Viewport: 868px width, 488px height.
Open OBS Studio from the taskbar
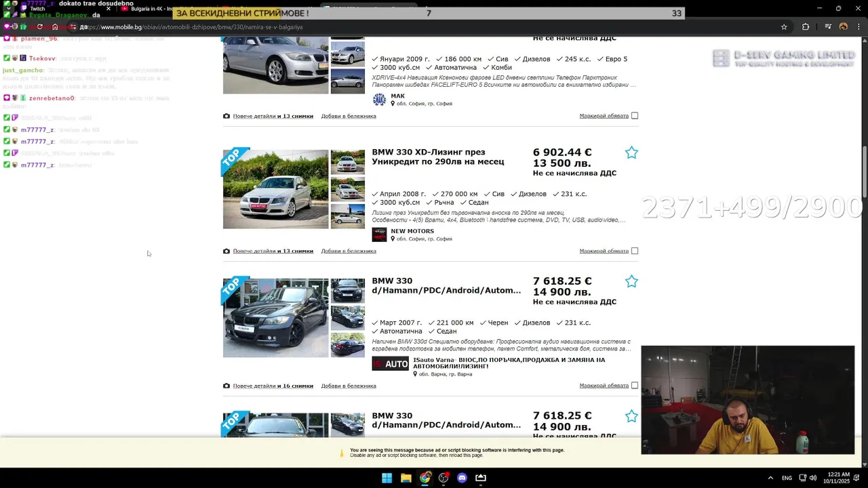[443, 478]
